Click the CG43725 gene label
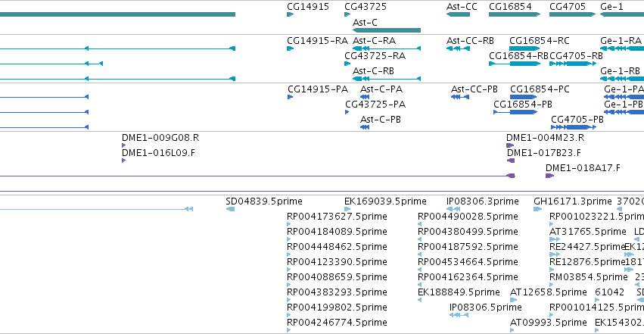 366,7
